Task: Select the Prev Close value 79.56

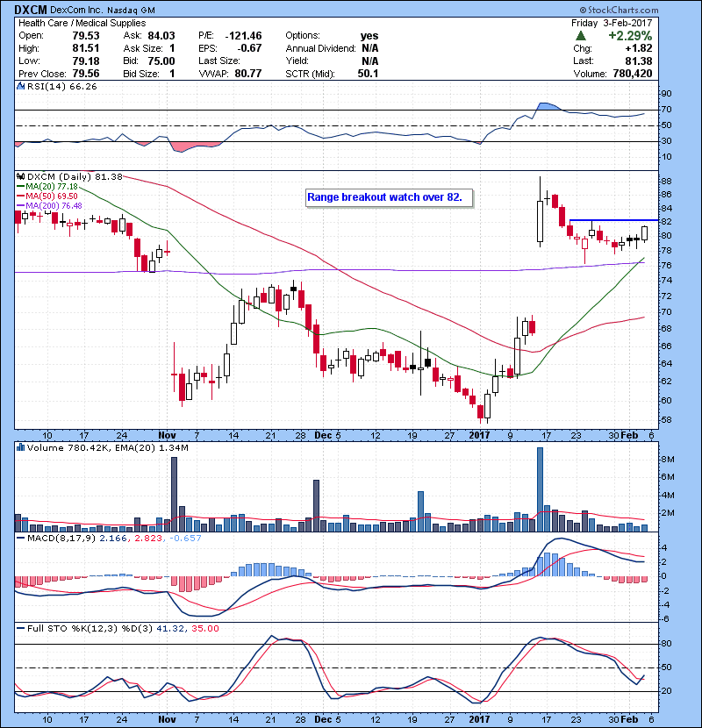Action: click(x=86, y=74)
